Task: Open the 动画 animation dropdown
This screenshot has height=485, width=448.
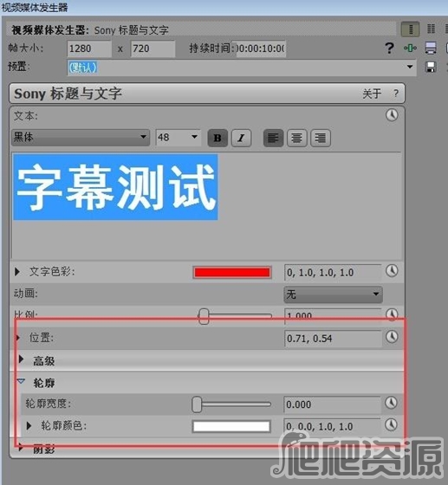Action: pos(334,294)
